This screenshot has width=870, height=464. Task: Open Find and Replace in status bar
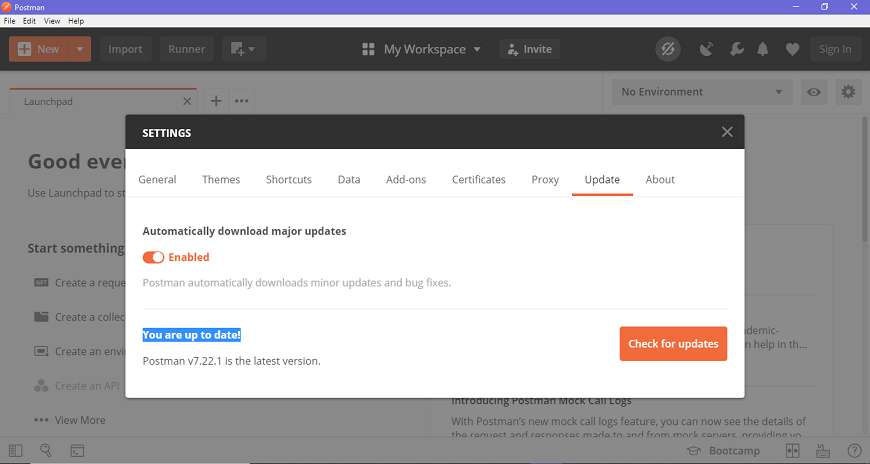[x=46, y=451]
